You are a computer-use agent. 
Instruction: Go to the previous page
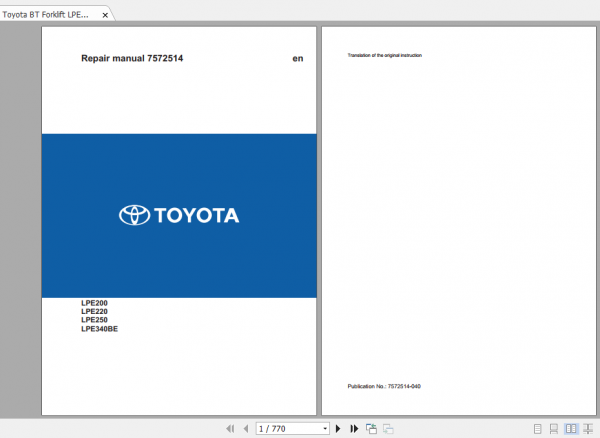(246, 429)
